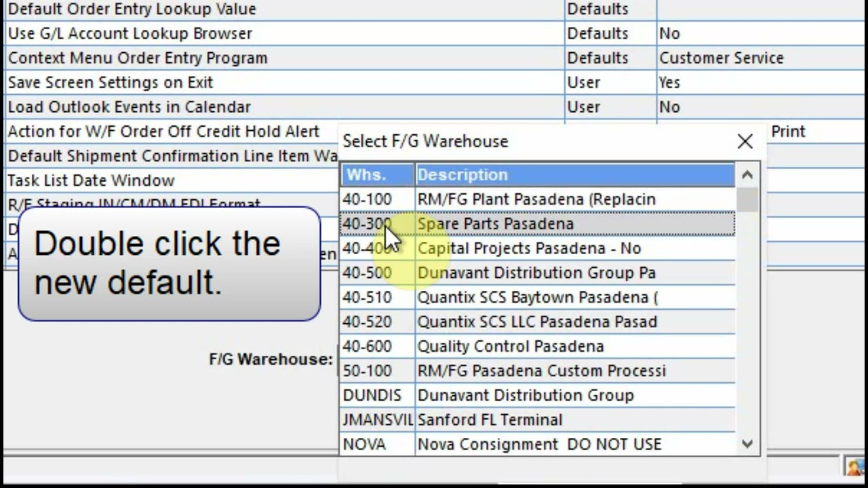Select Save Screen Settings on Exit setting

(x=111, y=83)
